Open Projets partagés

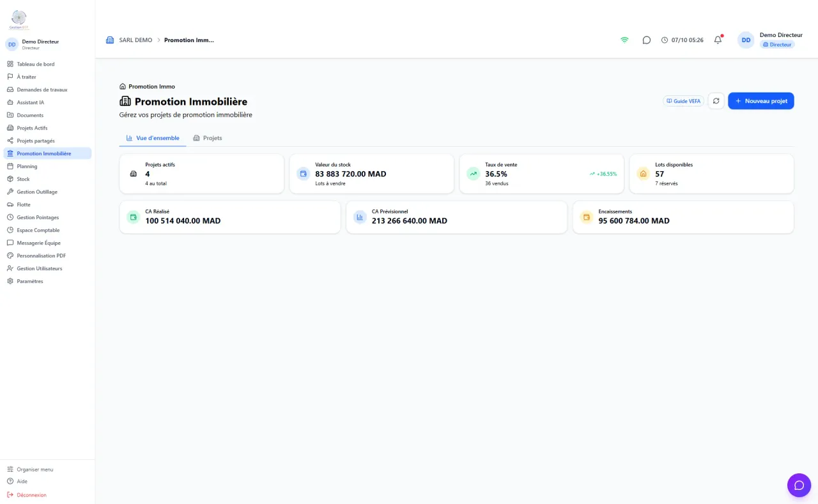[x=47, y=141]
